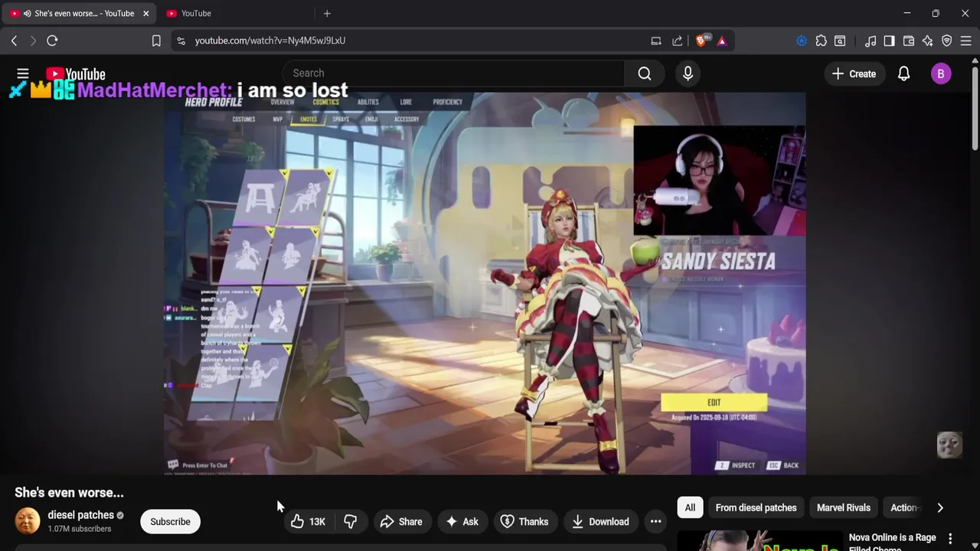The image size is (980, 551).
Task: Open the page search extension icon
Action: point(840,41)
